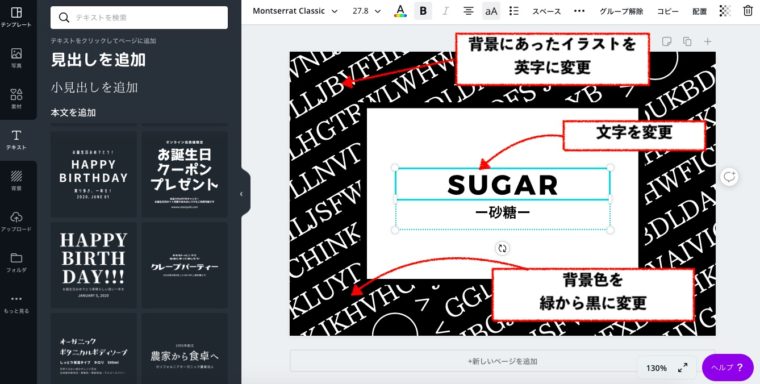This screenshot has width=760, height=384.
Task: Open the 27.8 font size dropdown
Action: (x=366, y=11)
